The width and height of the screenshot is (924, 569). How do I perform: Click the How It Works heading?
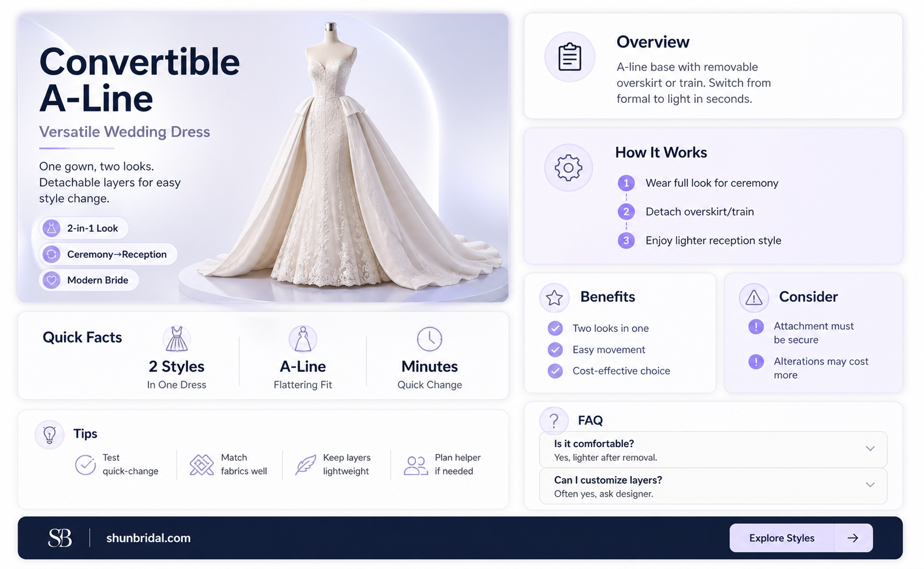point(661,153)
